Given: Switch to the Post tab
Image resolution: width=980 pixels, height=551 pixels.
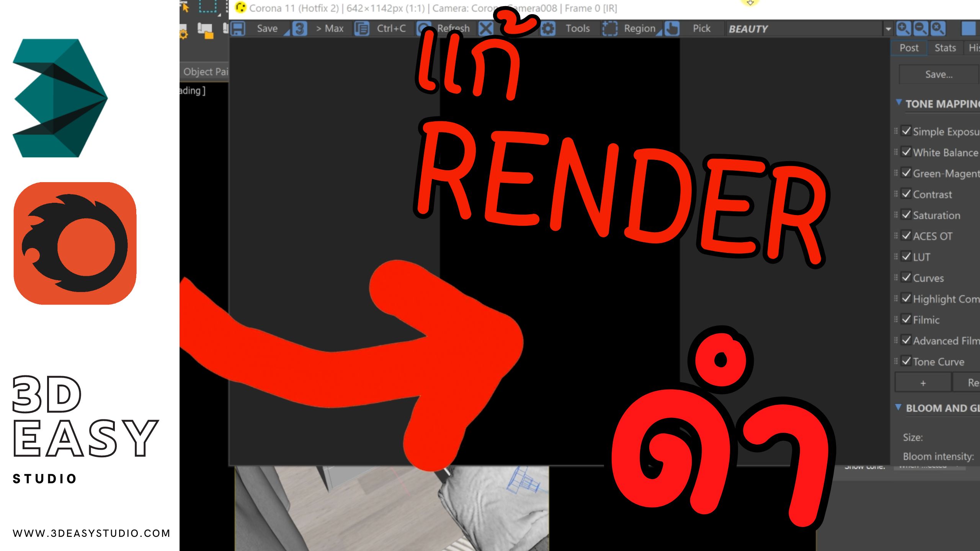Looking at the screenshot, I should tap(909, 48).
